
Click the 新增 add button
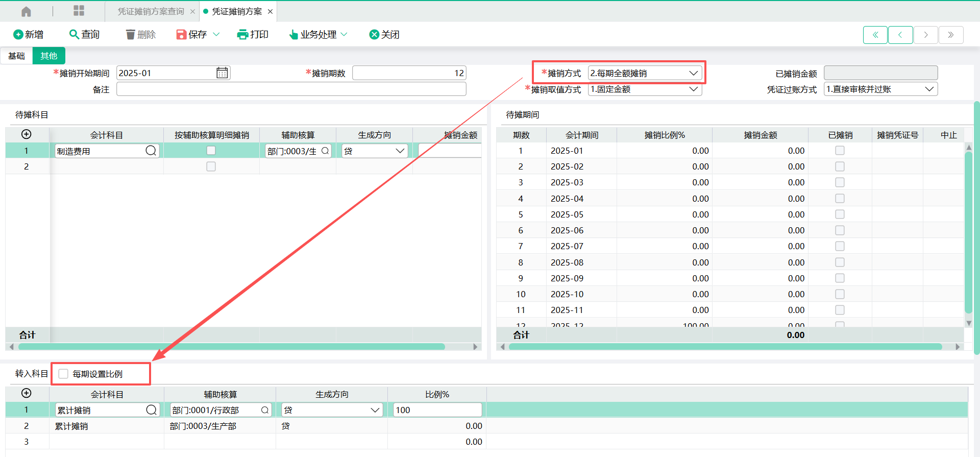29,34
